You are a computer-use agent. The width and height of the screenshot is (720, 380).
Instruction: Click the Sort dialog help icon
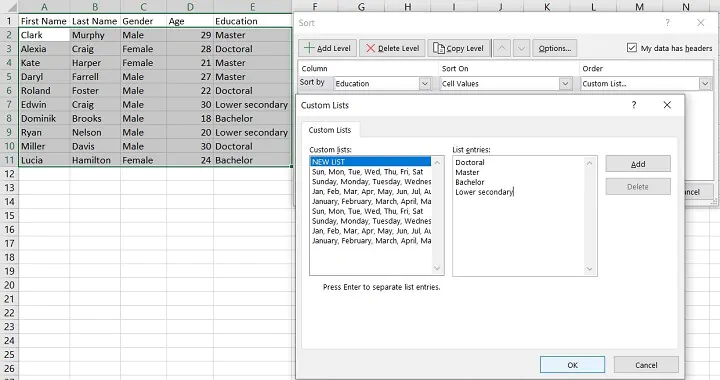(x=667, y=22)
